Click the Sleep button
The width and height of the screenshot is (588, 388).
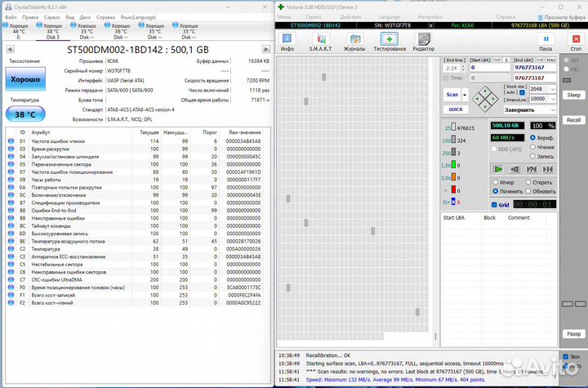pyautogui.click(x=574, y=95)
